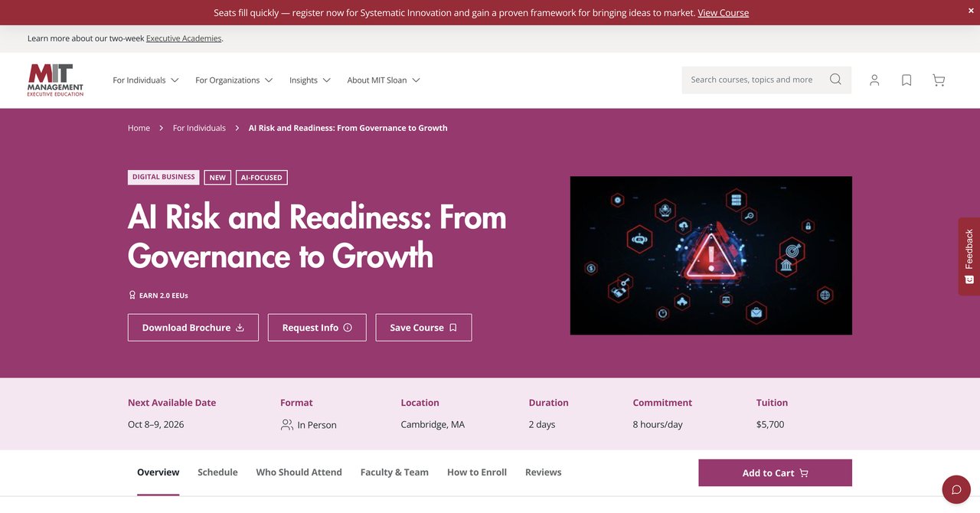
Task: Click the course title heading
Action: pos(317,237)
